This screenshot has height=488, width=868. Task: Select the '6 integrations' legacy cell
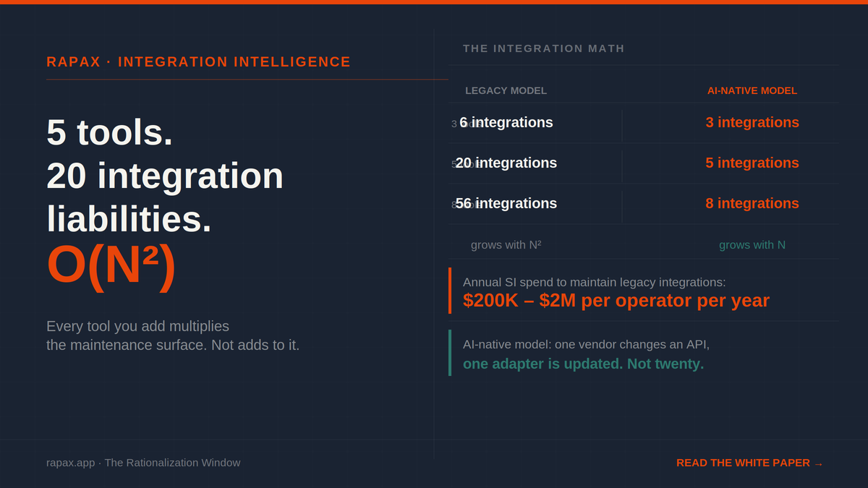[x=506, y=122]
